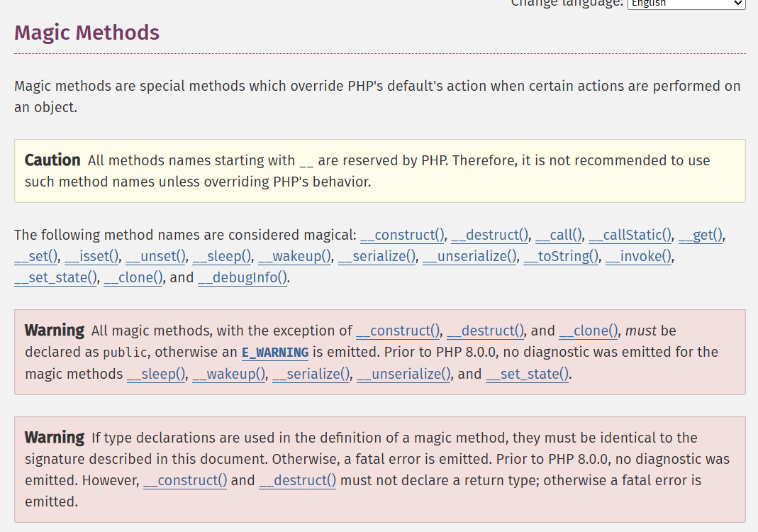Open the __construct() link in the method list
The image size is (758, 532).
[x=402, y=235]
